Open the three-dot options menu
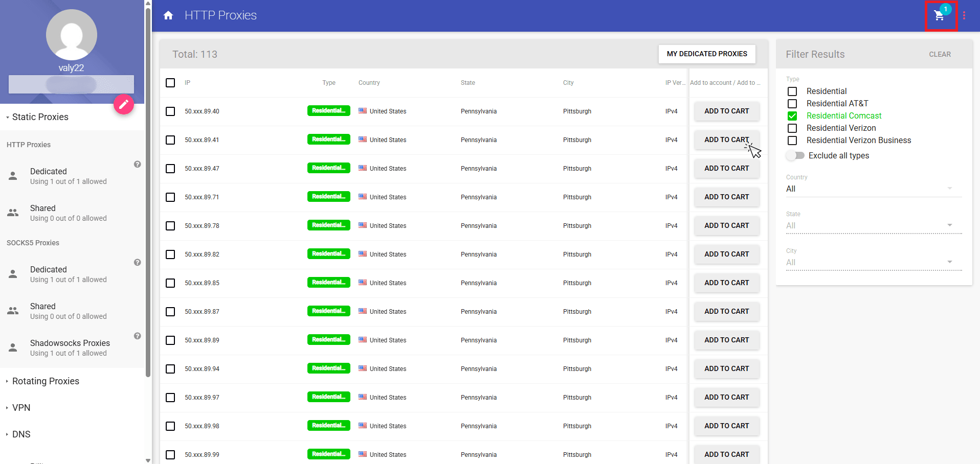 coord(964,15)
